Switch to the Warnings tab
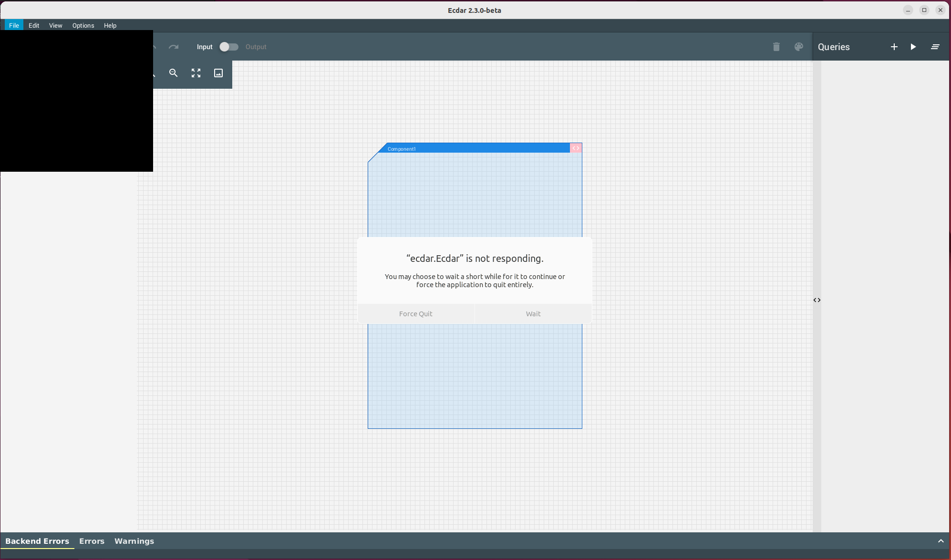Viewport: 951px width, 560px height. coord(134,541)
